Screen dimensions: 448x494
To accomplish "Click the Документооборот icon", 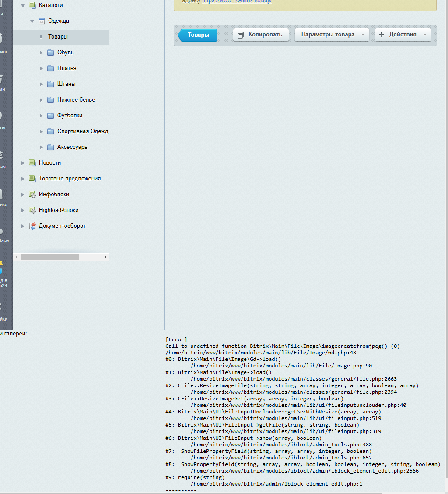I will [x=32, y=226].
